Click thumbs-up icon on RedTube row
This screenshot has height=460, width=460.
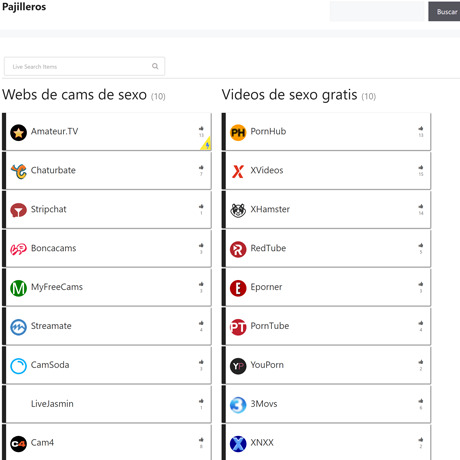pos(421,245)
